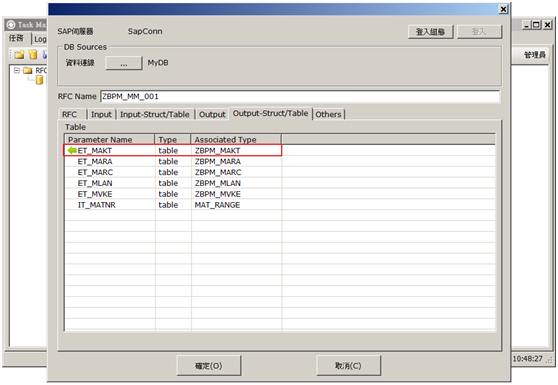
Task: Click the green arrow icon beside ET_MAKT
Action: pos(72,151)
